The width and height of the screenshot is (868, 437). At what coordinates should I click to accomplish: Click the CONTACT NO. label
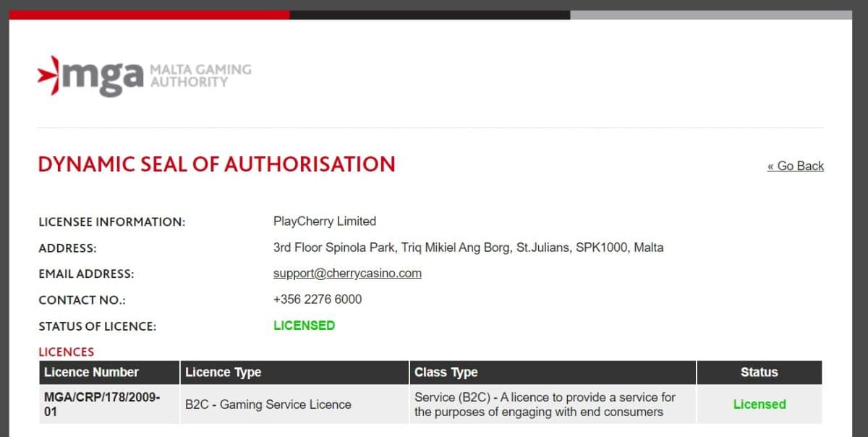tap(82, 300)
